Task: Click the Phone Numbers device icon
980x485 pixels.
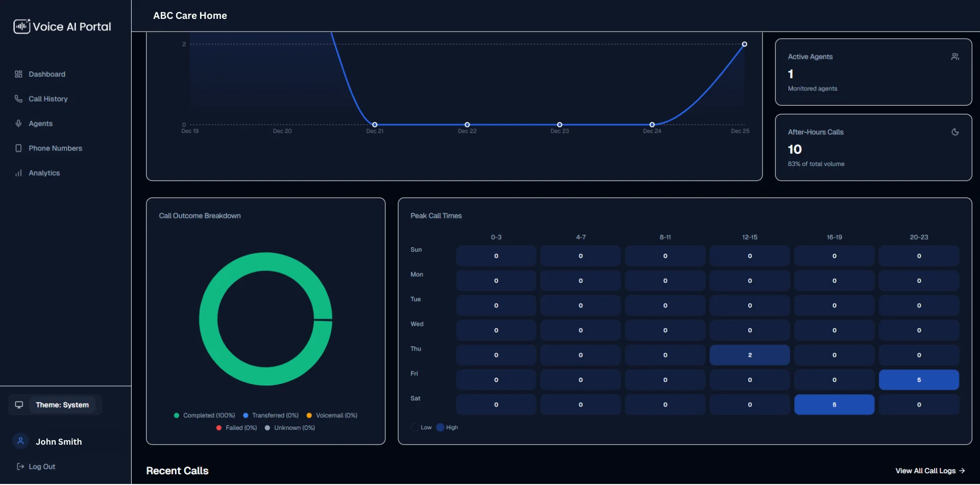Action: tap(18, 148)
